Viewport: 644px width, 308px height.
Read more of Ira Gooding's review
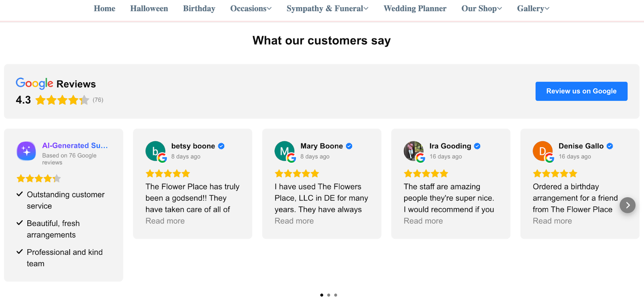pyautogui.click(x=423, y=221)
